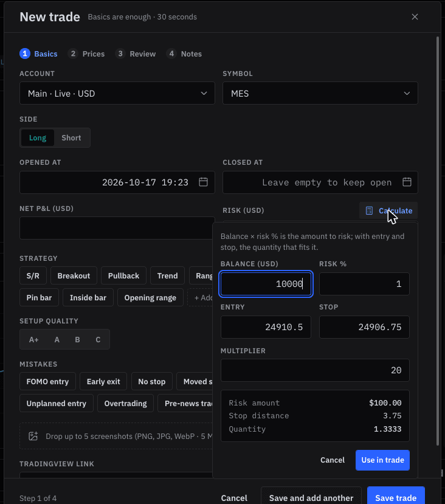The height and width of the screenshot is (504, 445).
Task: Choose setup quality C
Action: (98, 339)
